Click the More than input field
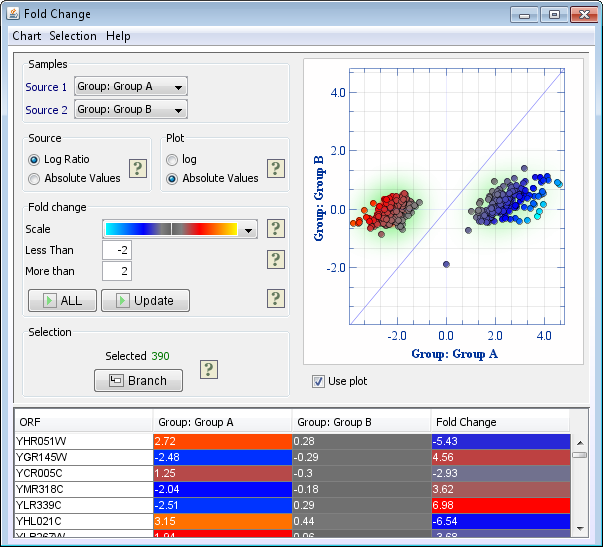Viewport: 603px width, 547px height. pyautogui.click(x=117, y=271)
